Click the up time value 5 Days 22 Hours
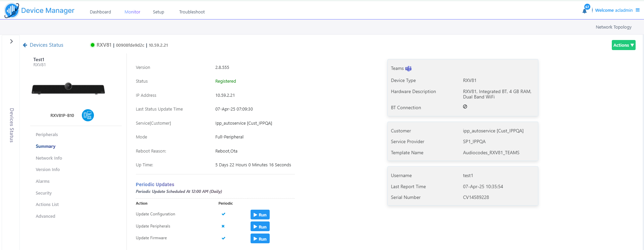 (x=253, y=165)
